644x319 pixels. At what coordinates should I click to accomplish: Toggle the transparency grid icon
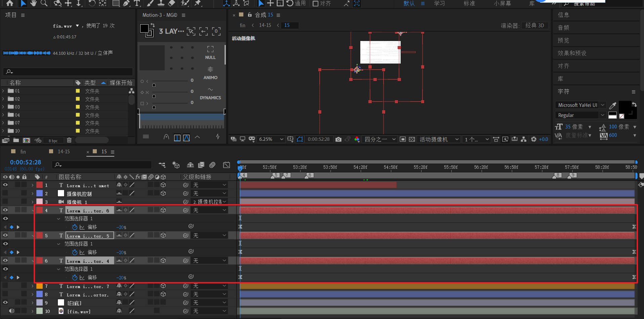tap(412, 139)
